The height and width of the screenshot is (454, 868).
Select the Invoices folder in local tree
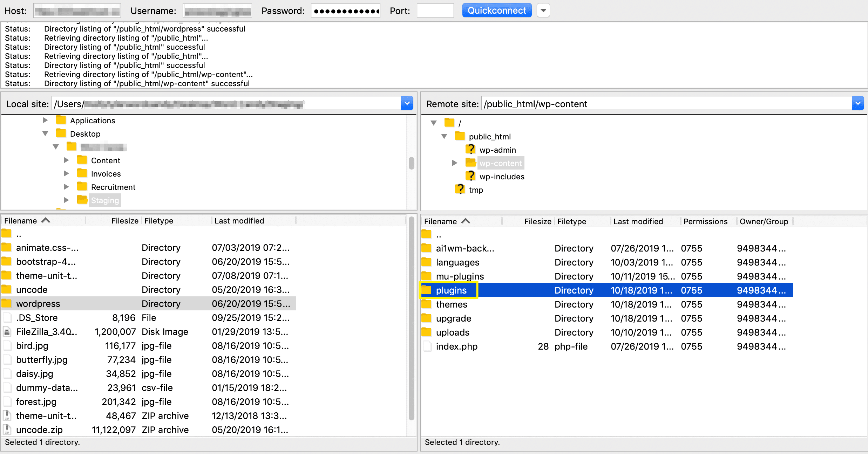[106, 174]
